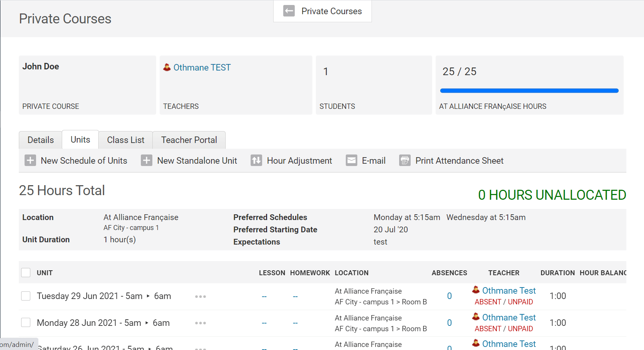Check the box for Monday 28 Jun 2021 unit
Image resolution: width=644 pixels, height=350 pixels.
pos(26,323)
